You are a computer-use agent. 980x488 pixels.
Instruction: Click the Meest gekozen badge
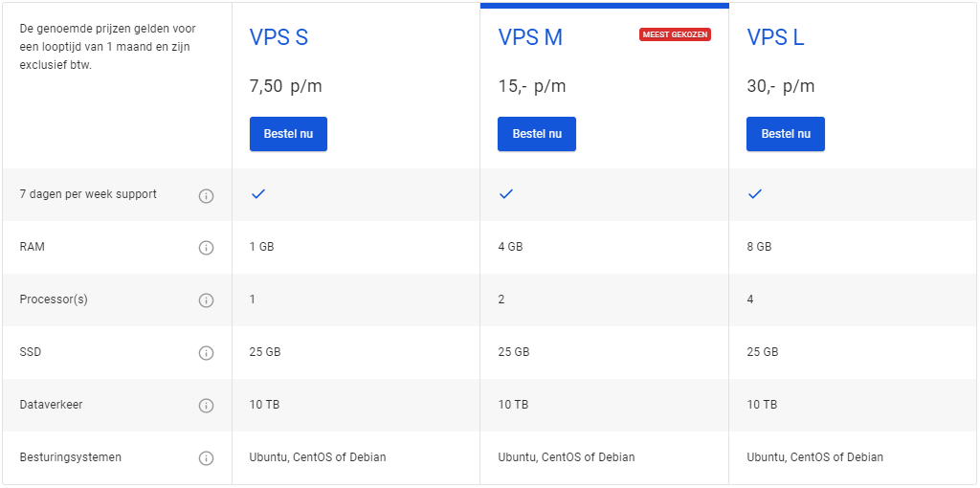click(675, 34)
